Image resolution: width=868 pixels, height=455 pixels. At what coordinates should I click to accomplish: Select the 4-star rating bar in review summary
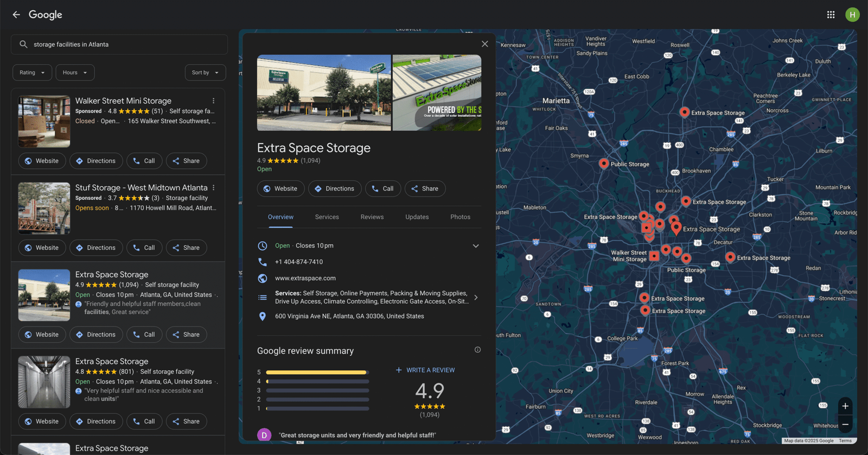[317, 382]
